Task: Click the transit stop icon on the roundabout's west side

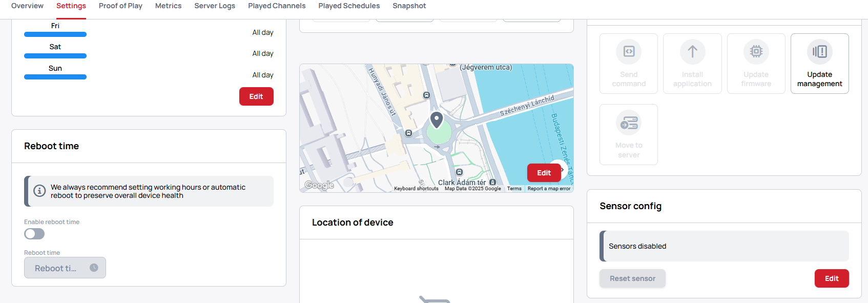Action: pyautogui.click(x=408, y=133)
